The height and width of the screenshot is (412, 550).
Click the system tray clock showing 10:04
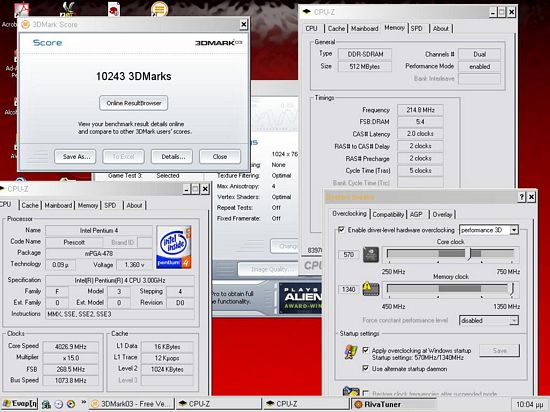pos(529,405)
